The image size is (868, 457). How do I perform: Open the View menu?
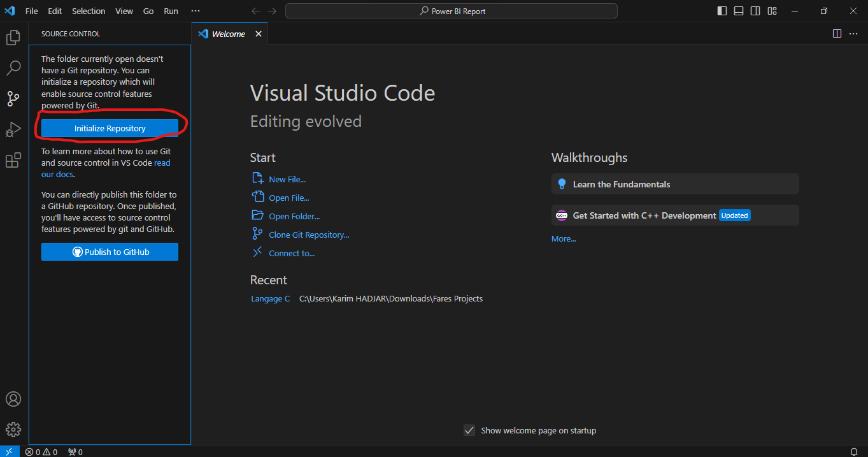tap(124, 11)
